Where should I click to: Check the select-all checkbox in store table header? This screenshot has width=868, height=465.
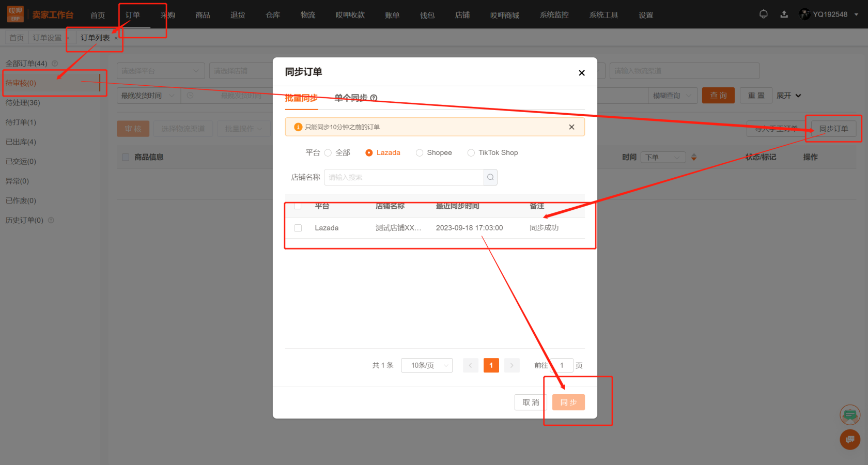(298, 206)
